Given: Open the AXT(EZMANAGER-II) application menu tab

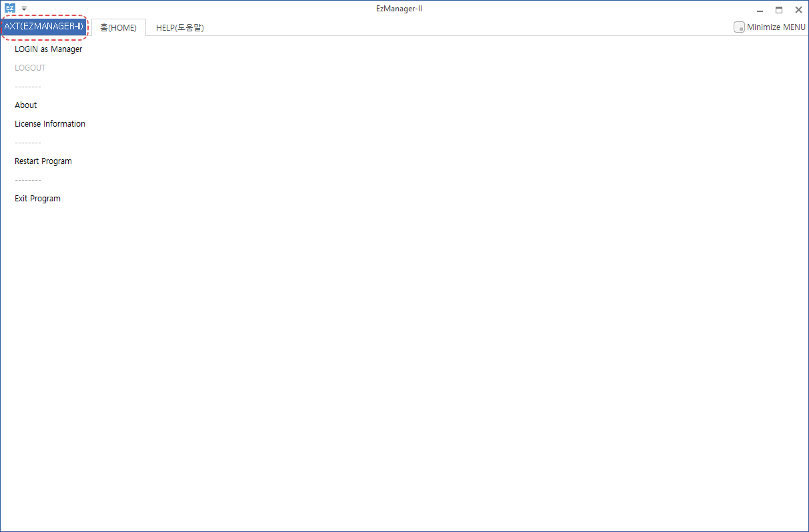Looking at the screenshot, I should [x=44, y=27].
